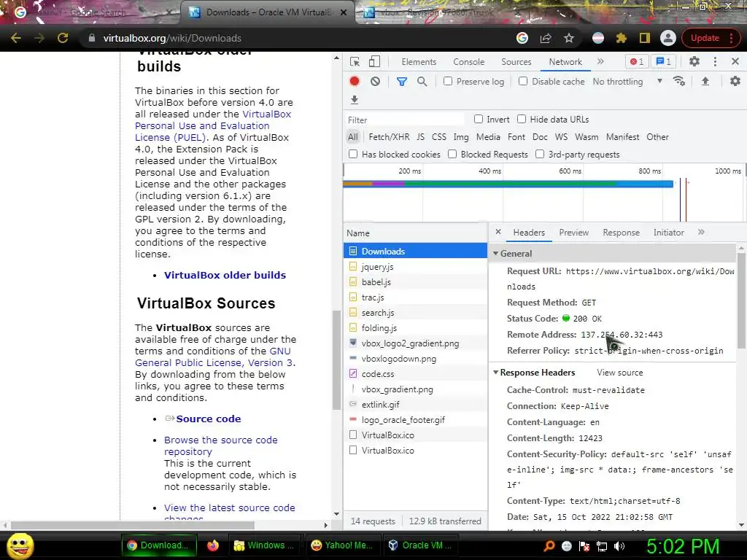
Task: View site information via the padlock icon
Action: click(x=92, y=38)
